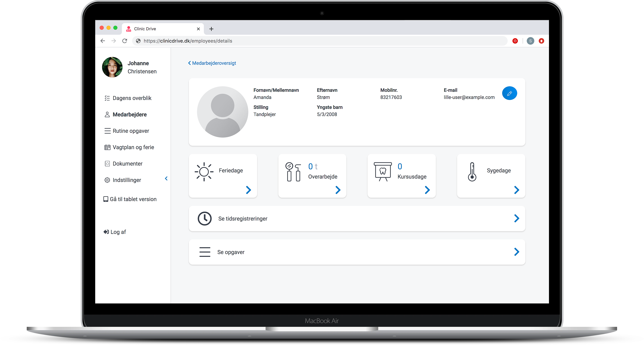The width and height of the screenshot is (644, 345).
Task: Click Johanne's profile photo
Action: point(112,67)
